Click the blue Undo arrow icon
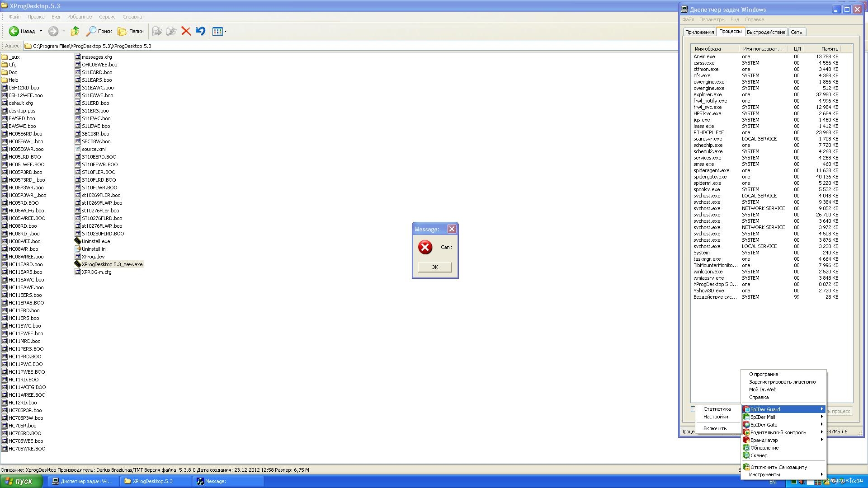The image size is (868, 488). point(200,31)
